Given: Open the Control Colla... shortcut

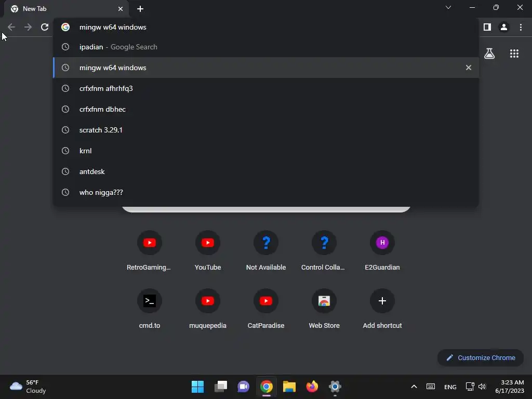Looking at the screenshot, I should pyautogui.click(x=324, y=251).
